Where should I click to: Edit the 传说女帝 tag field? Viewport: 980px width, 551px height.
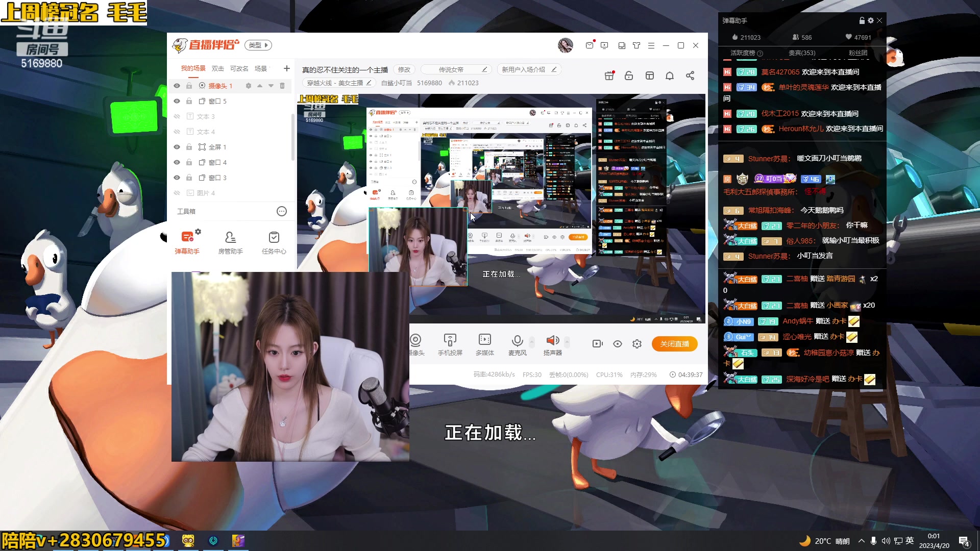(457, 69)
